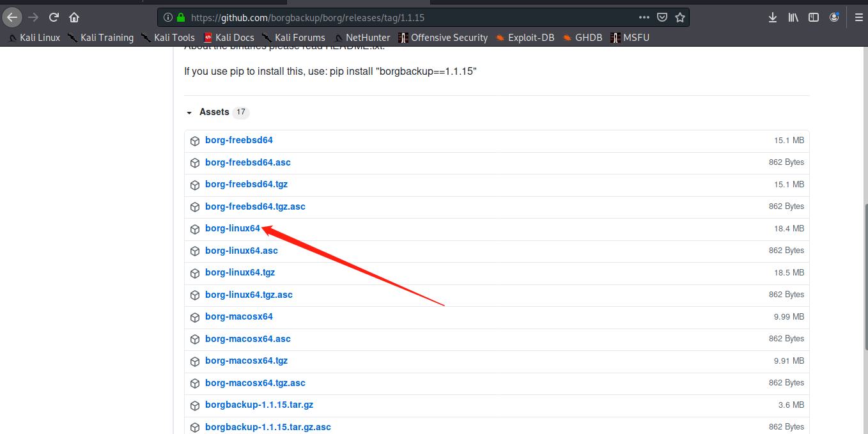Open the Library bookshelf icon
868x434 pixels.
pyautogui.click(x=793, y=17)
